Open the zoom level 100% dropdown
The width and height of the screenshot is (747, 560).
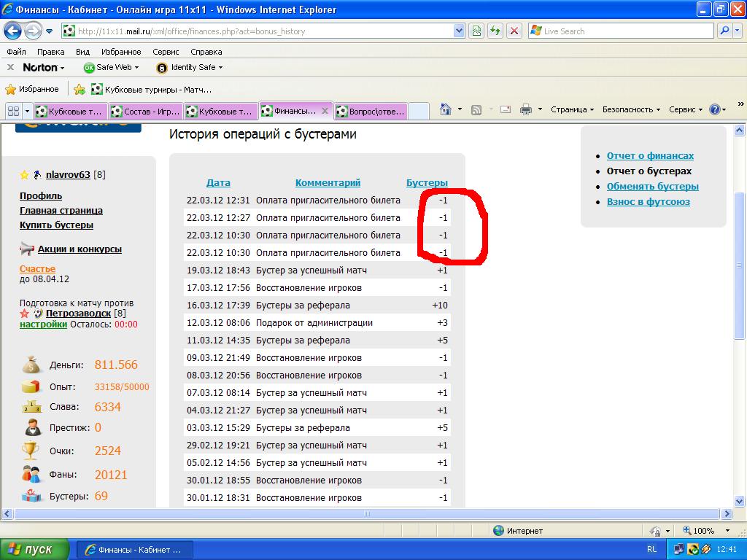(703, 531)
